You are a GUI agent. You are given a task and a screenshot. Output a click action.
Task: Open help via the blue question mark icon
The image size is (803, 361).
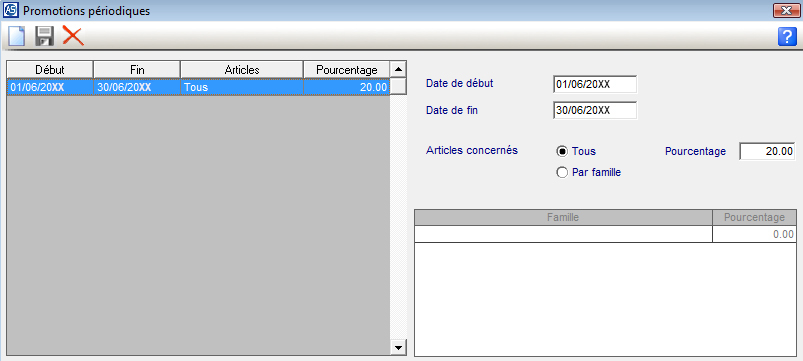click(x=787, y=37)
